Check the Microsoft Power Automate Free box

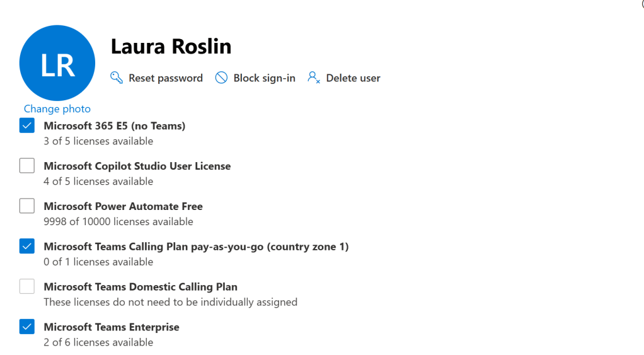27,206
